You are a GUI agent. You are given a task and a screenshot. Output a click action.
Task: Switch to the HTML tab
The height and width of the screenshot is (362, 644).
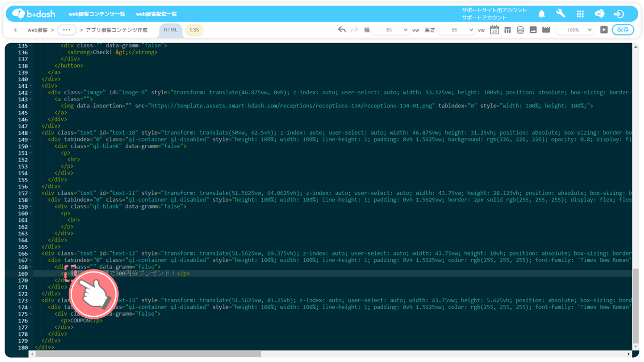click(x=170, y=30)
